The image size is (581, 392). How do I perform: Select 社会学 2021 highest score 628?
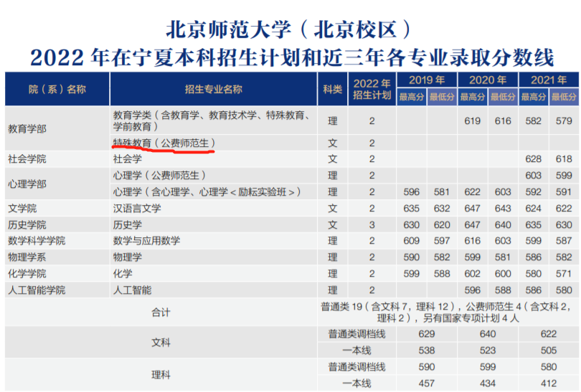click(x=533, y=159)
